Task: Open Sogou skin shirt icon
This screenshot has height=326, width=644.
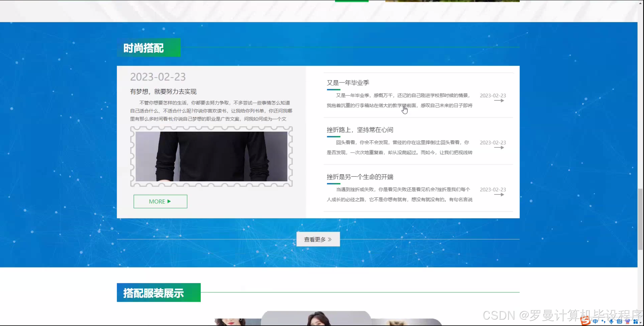Action: click(x=628, y=321)
